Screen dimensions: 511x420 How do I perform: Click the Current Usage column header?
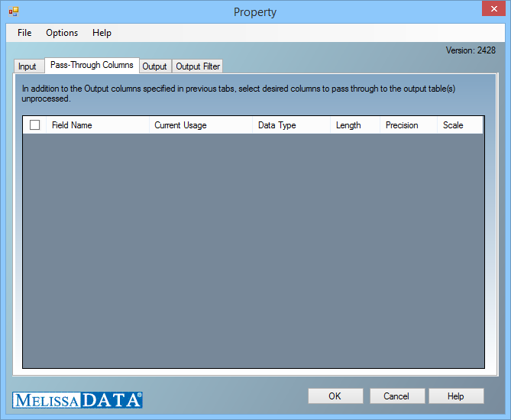pyautogui.click(x=200, y=125)
